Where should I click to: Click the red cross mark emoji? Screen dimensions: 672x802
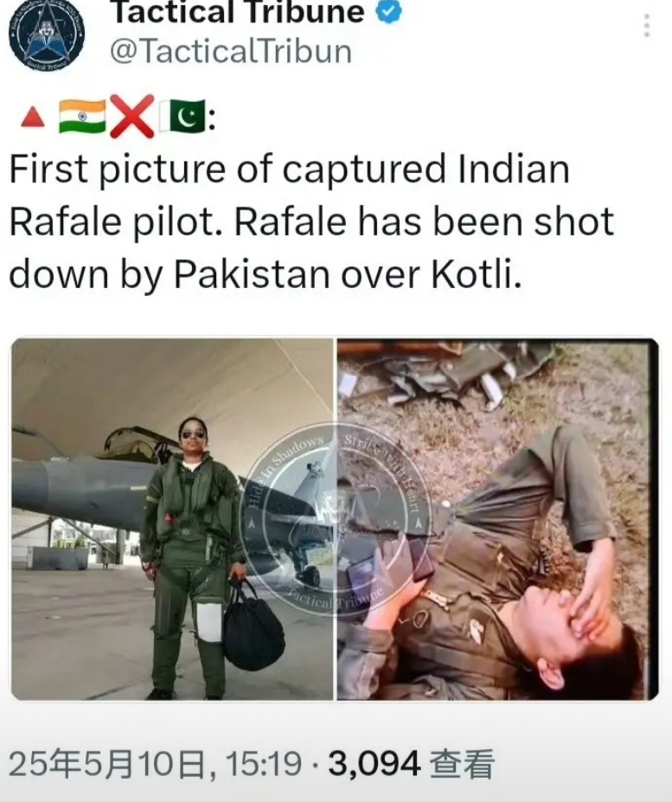point(132,117)
